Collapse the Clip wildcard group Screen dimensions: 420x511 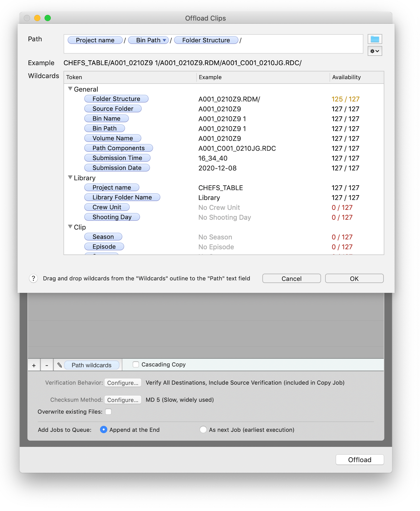[70, 227]
